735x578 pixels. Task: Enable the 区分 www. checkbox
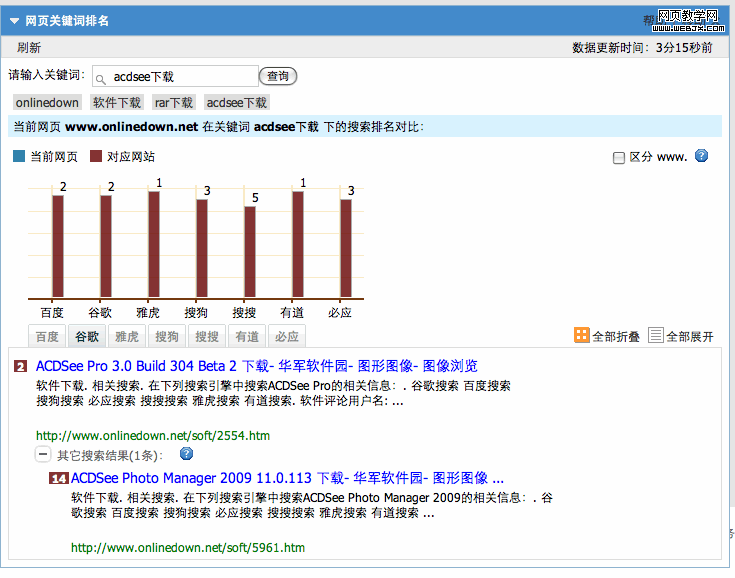[x=618, y=157]
